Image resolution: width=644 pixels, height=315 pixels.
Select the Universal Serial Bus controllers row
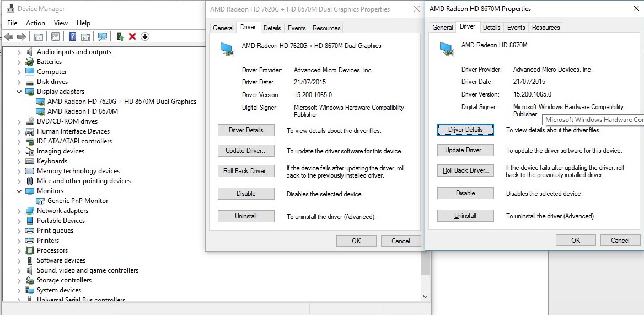tap(81, 300)
